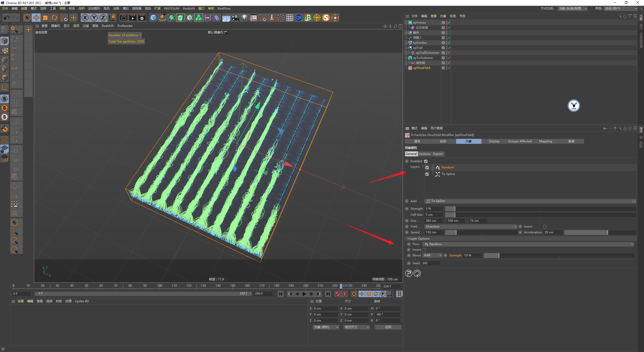Select the Rotate tool
Image resolution: width=644 pixels, height=352 pixels.
(54, 18)
